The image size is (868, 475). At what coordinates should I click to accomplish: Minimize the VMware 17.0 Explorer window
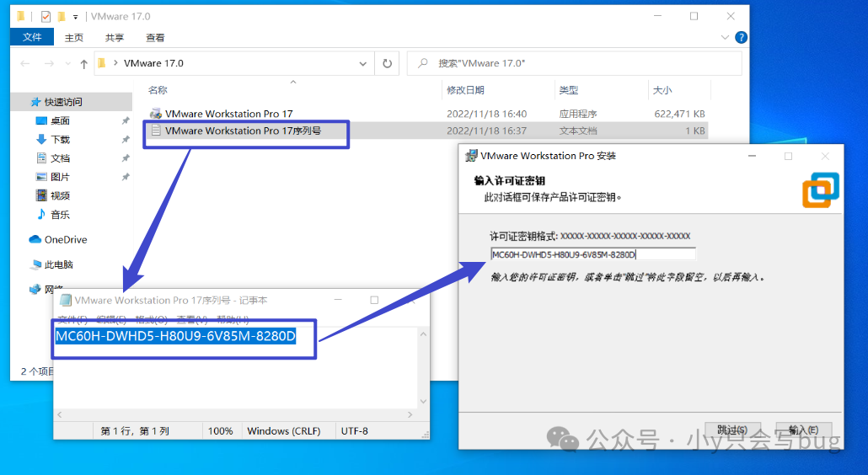[x=657, y=16]
